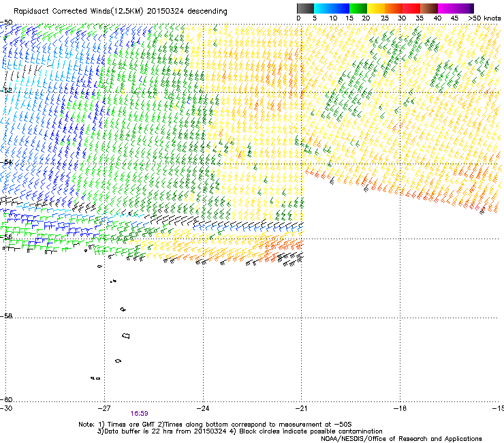Click the legend label '40'
Screen dimensions: 504x443
point(437,18)
